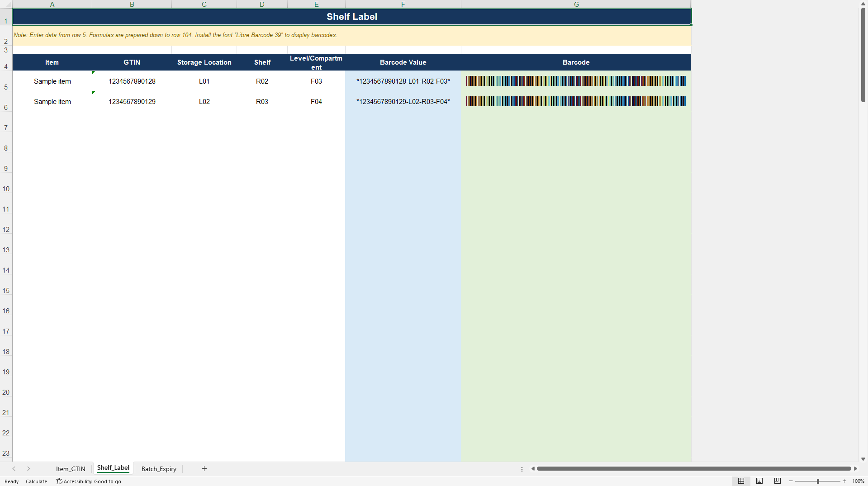Screen dimensions: 868x486
Task: Select column E header
Action: 316,4
